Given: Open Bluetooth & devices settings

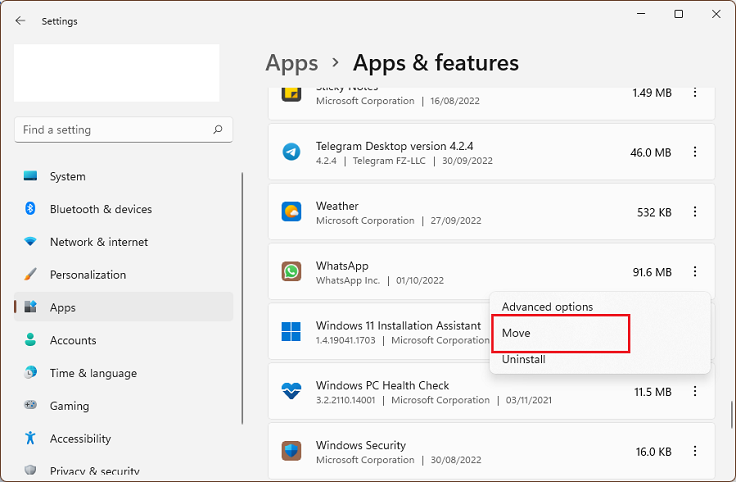Looking at the screenshot, I should coord(123,209).
